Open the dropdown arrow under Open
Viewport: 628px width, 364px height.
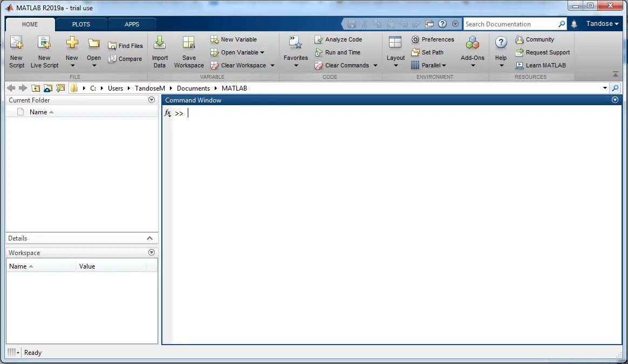tap(94, 66)
